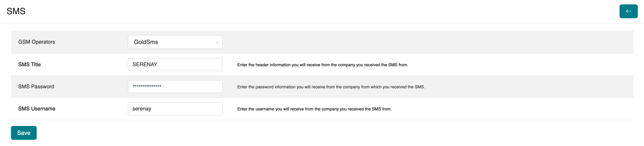
Task: Click the chevron arrow beside GoldSms
Action: pos(217,42)
